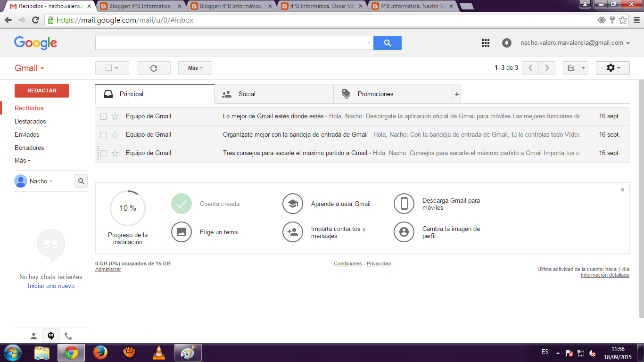Switch to the Promociones tab
Screen dimensions: 644x362
pos(393,94)
